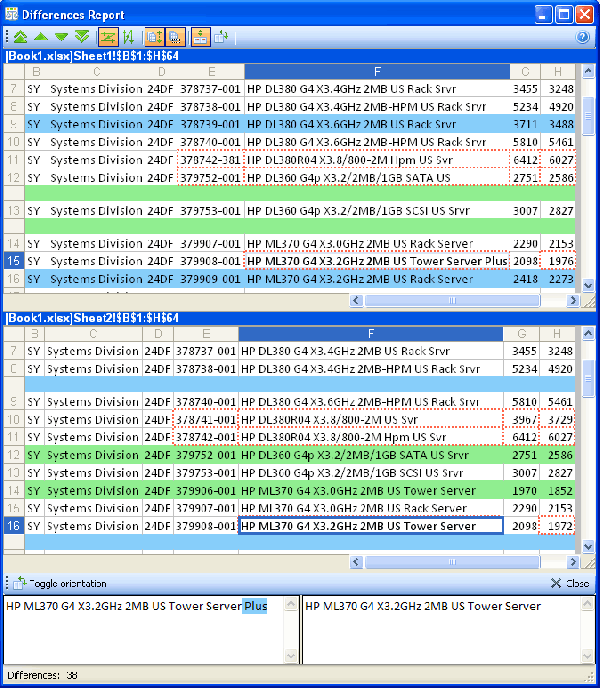Select column F header in Sheet2 pane
This screenshot has height=688, width=600.
[x=370, y=334]
